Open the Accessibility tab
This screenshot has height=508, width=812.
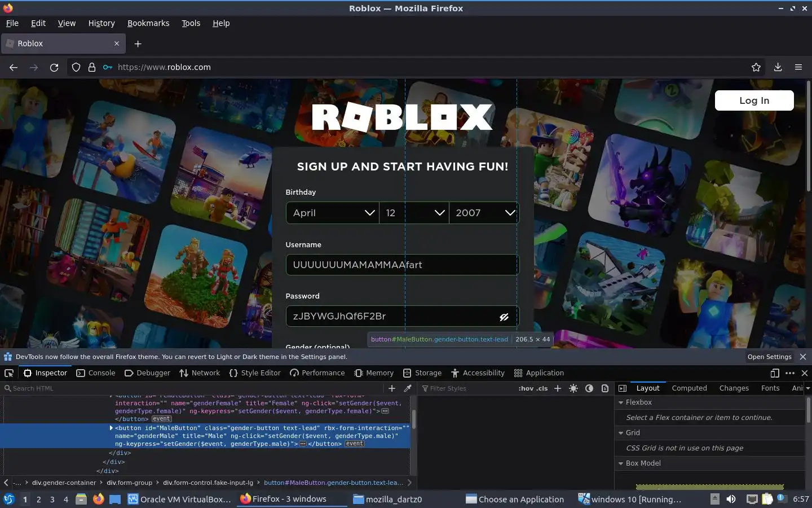click(x=478, y=373)
